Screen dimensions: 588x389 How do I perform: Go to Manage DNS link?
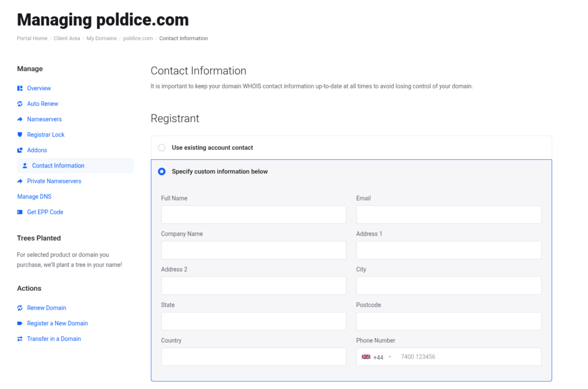(x=34, y=197)
